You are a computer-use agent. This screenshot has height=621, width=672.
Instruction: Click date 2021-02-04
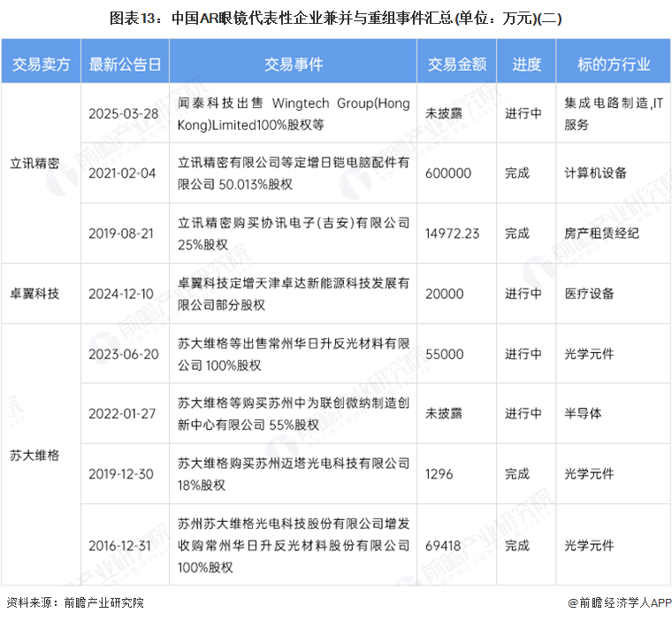click(122, 173)
